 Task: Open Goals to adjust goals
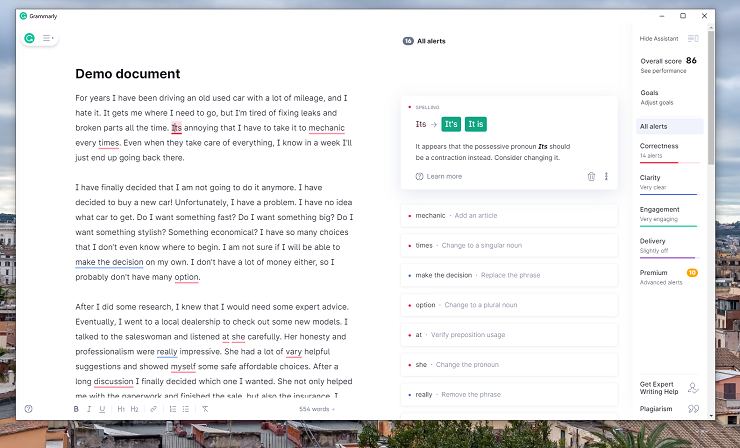656,97
